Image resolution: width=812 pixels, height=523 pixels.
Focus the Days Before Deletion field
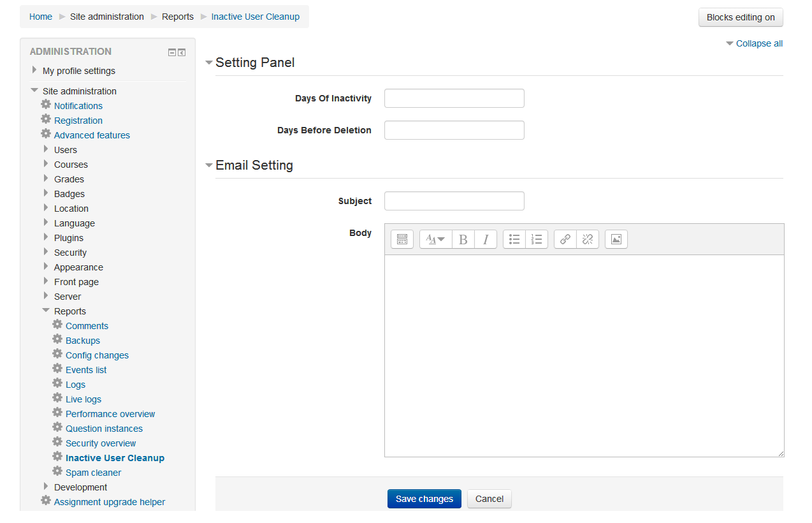point(454,130)
